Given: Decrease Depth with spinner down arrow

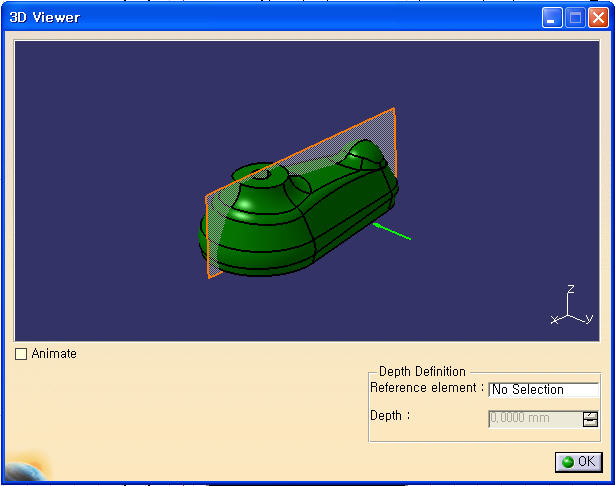Looking at the screenshot, I should coord(591,424).
